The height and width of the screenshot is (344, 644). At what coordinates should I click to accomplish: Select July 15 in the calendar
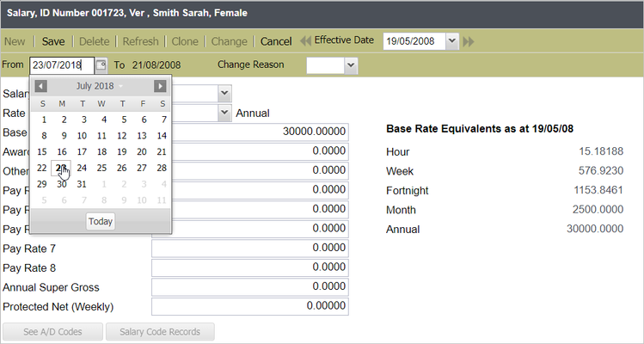[x=42, y=152]
